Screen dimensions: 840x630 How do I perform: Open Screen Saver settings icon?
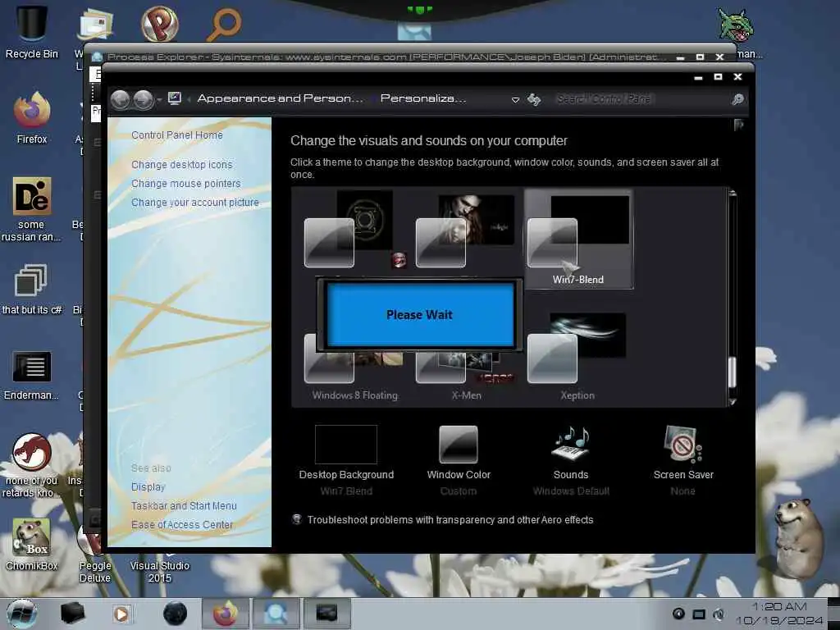(682, 444)
